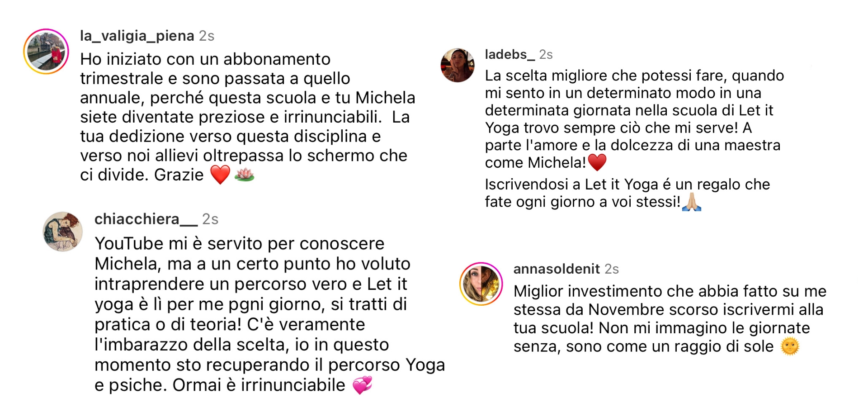Click the folded hands emoji
This screenshot has height=407, width=868.
click(x=692, y=202)
